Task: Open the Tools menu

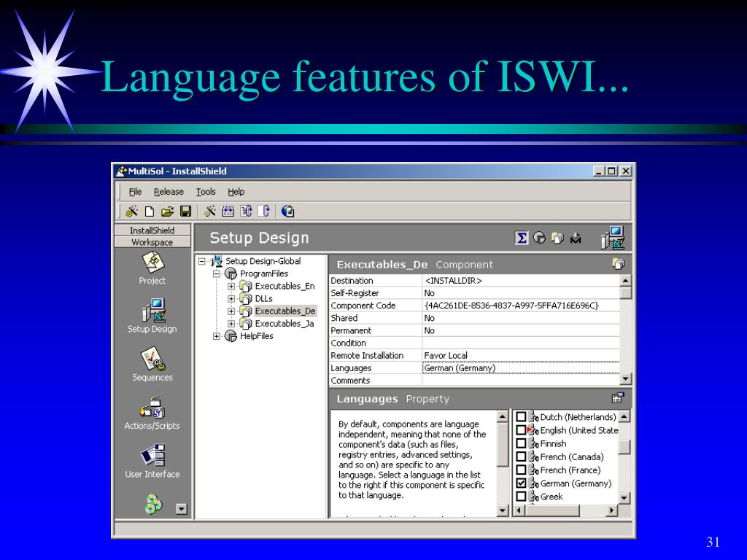Action: click(x=206, y=192)
